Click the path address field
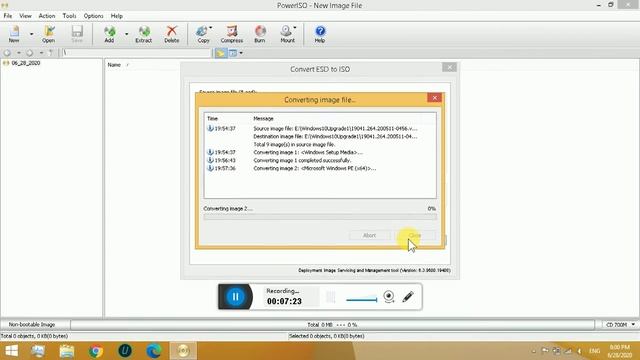This screenshot has height=360, width=640. click(x=136, y=53)
